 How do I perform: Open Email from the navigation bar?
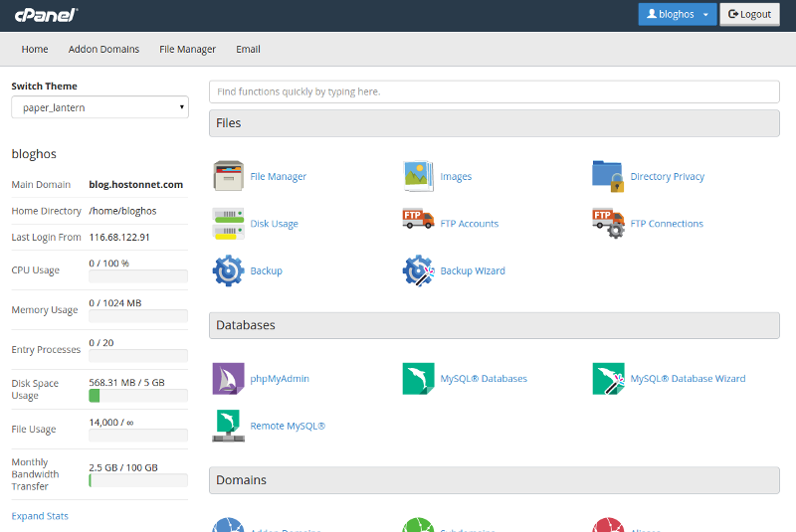pyautogui.click(x=248, y=49)
